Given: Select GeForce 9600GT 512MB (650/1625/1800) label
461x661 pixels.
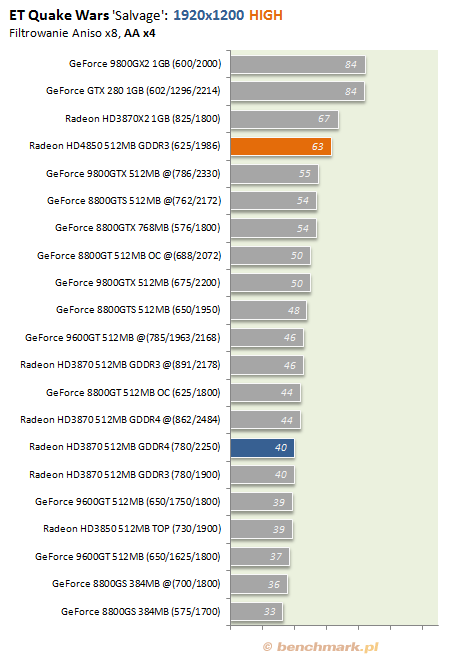Looking at the screenshot, I should click(x=128, y=556).
